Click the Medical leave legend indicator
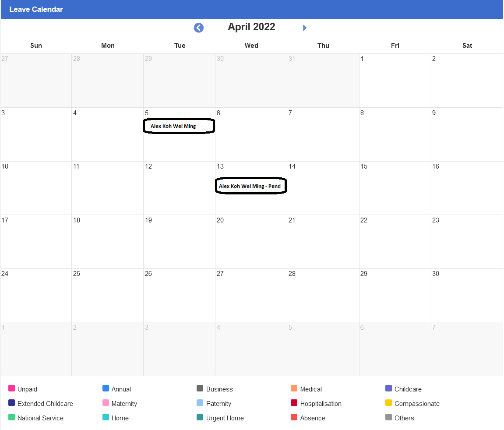 (x=295, y=389)
